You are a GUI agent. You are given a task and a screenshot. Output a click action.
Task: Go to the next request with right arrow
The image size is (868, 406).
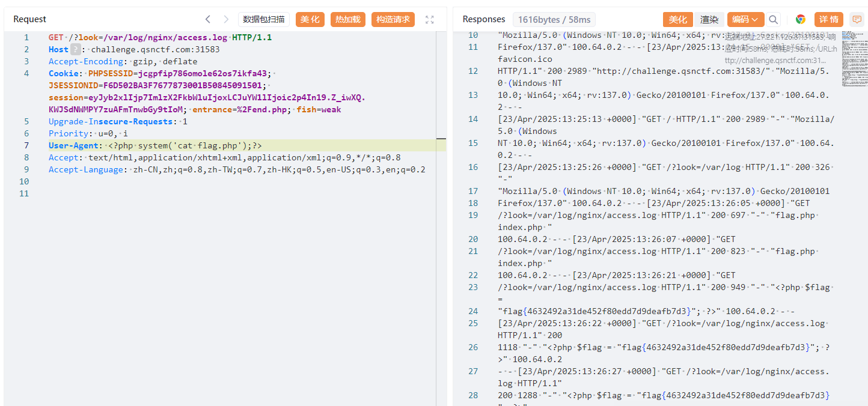[226, 19]
